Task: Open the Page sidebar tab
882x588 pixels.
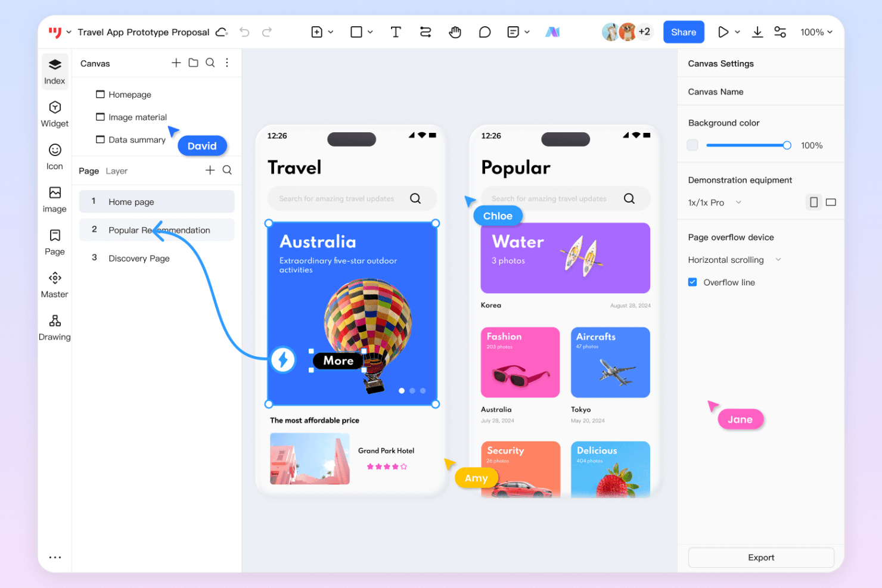Action: point(55,243)
